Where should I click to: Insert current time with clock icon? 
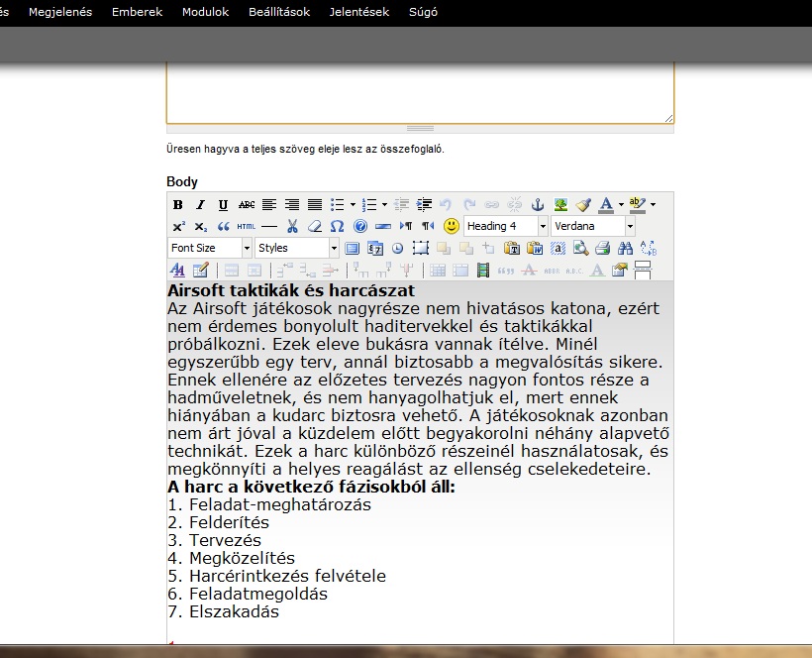tap(398, 248)
